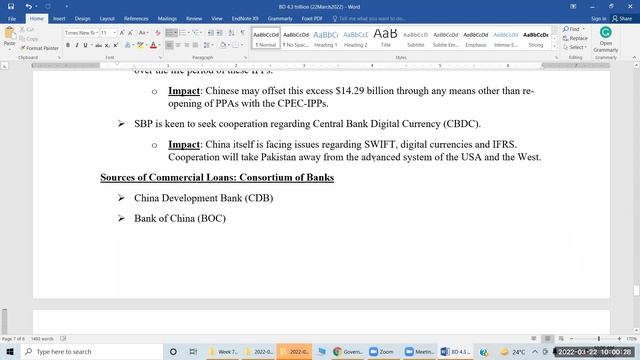Image resolution: width=640 pixels, height=360 pixels.
Task: Expand the Numbering list dropdown
Action: pyautogui.click(x=188, y=33)
